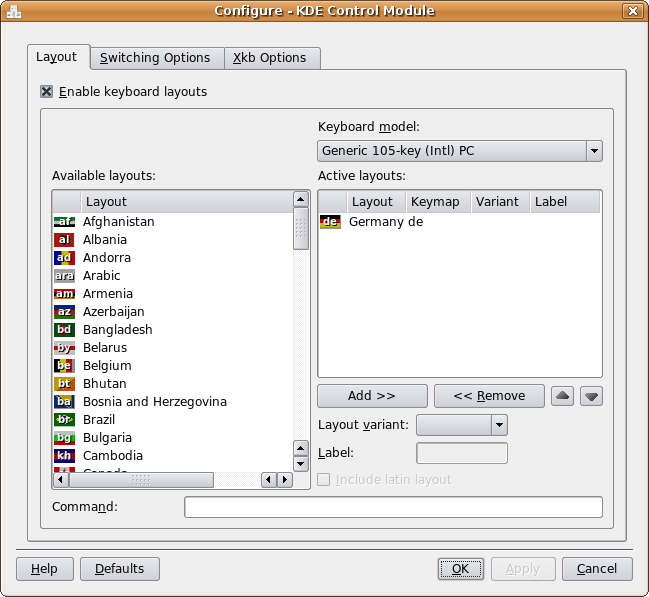
Task: Click scroll-up arrow at top of layouts list
Action: coord(301,200)
